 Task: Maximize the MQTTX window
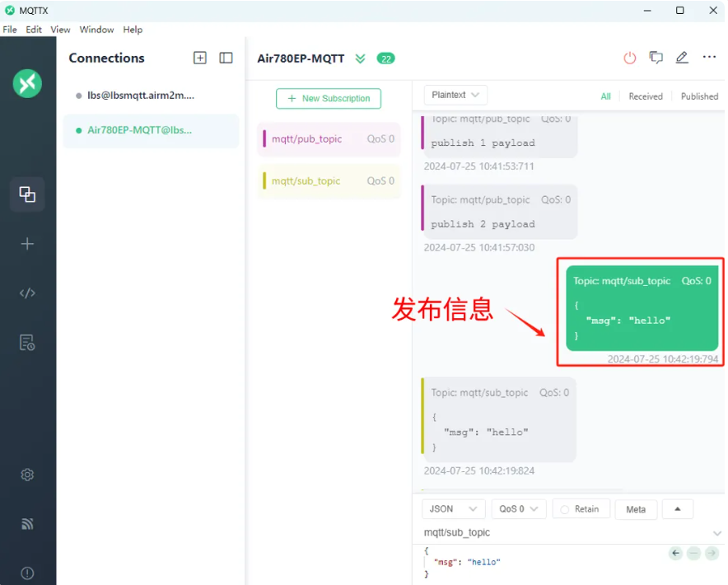[x=680, y=10]
